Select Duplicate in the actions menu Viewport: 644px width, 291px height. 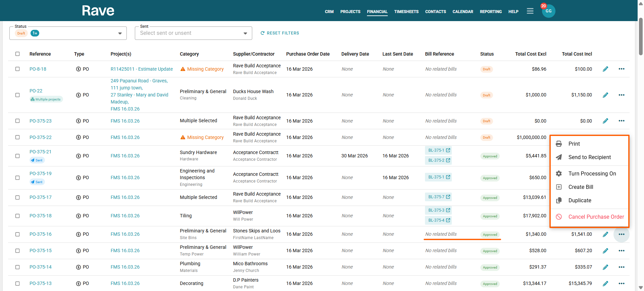coord(580,201)
